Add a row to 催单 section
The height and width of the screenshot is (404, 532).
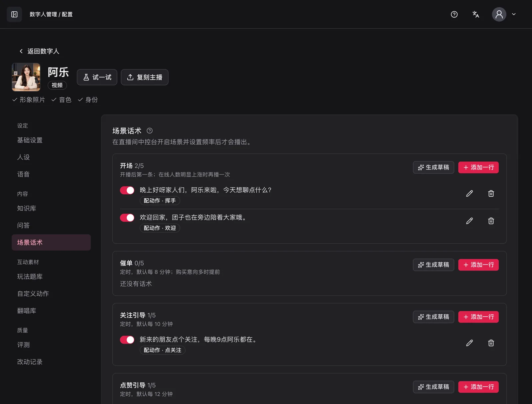point(478,265)
